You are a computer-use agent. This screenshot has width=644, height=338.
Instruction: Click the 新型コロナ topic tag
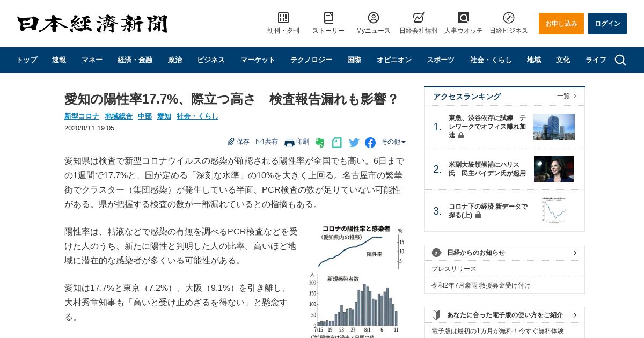(x=82, y=116)
